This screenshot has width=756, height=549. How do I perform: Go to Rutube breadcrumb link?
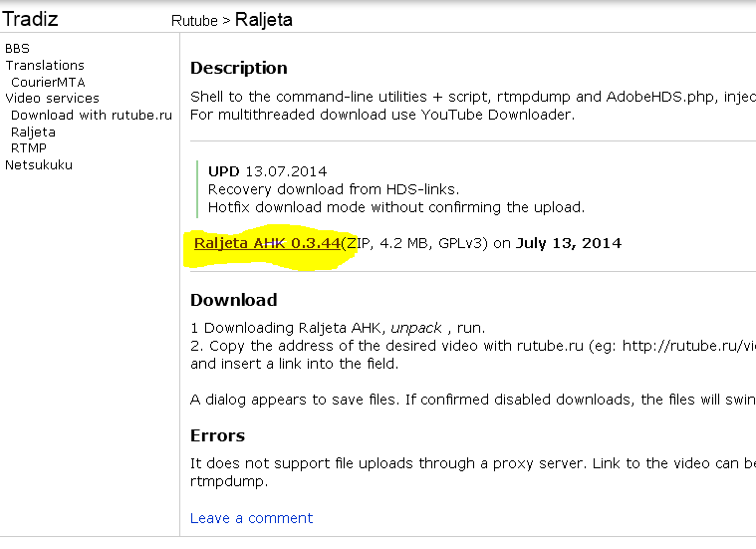(194, 20)
